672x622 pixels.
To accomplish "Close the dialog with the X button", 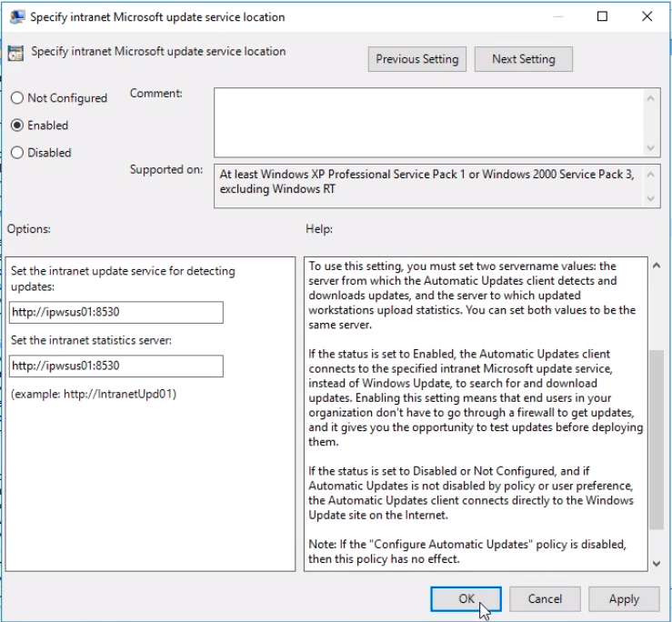I will 647,16.
